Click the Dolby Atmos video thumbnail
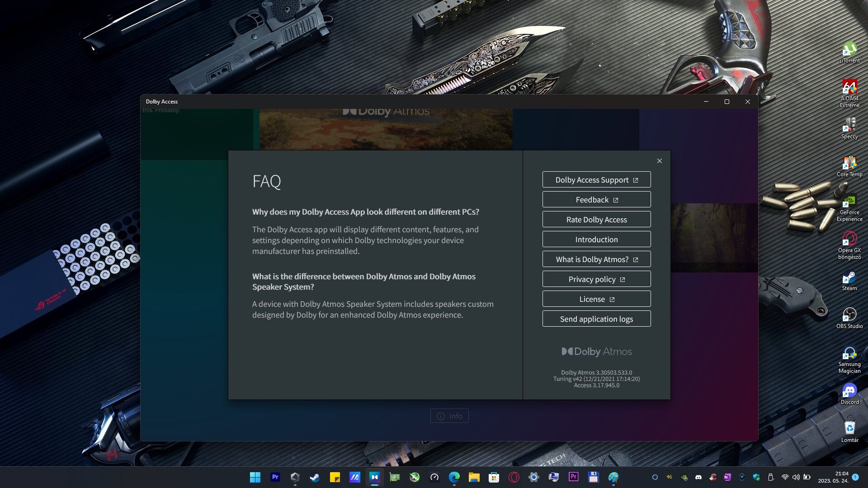The height and width of the screenshot is (488, 868). pyautogui.click(x=386, y=129)
